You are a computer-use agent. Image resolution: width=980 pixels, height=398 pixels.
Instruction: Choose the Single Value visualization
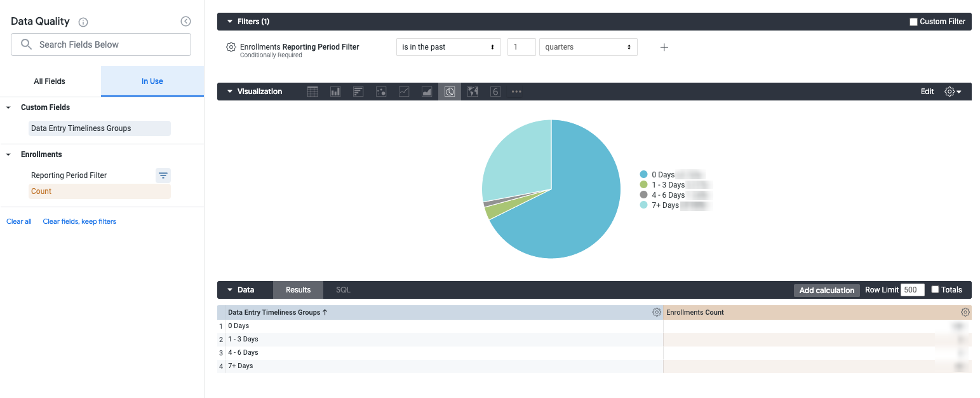495,91
